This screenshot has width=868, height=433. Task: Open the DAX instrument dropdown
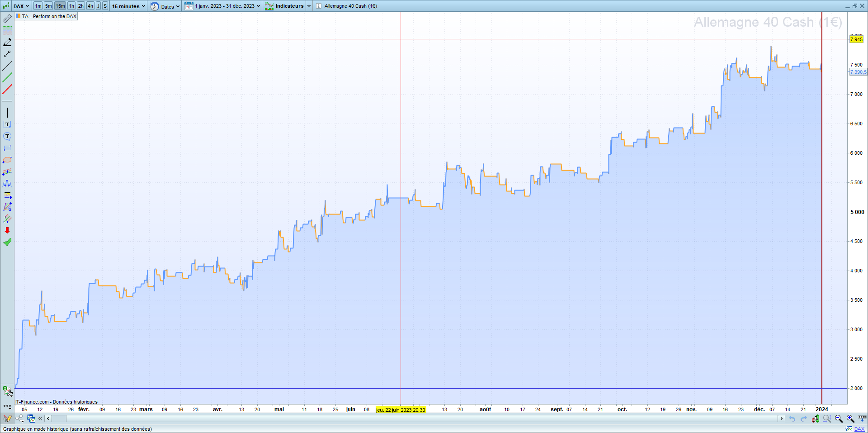click(x=21, y=6)
